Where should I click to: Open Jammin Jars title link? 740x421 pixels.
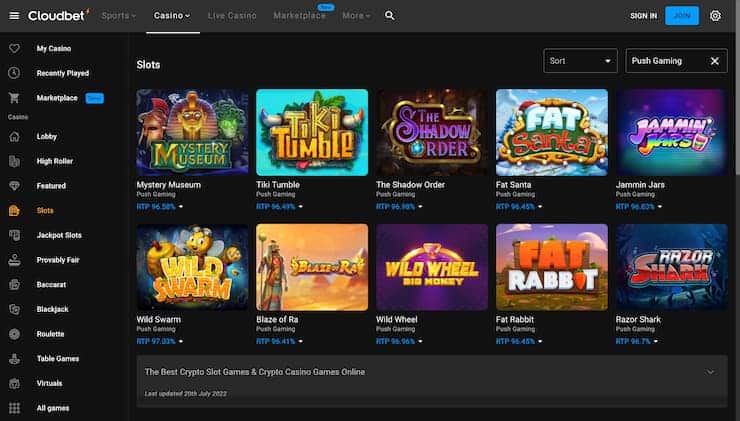(x=640, y=185)
